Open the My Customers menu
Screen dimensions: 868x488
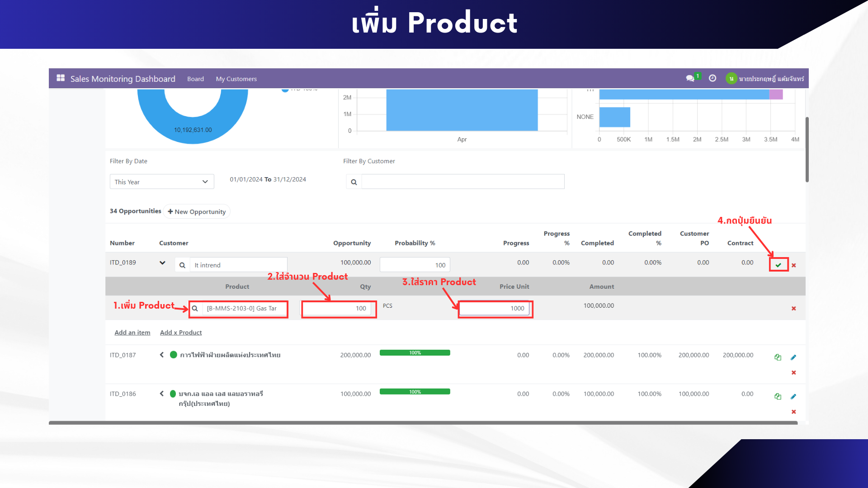[236, 79]
